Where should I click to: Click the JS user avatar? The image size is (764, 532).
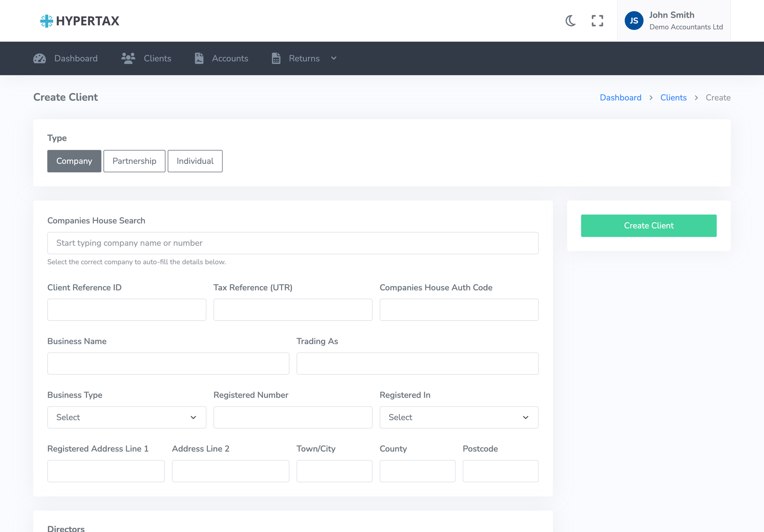[x=633, y=21]
